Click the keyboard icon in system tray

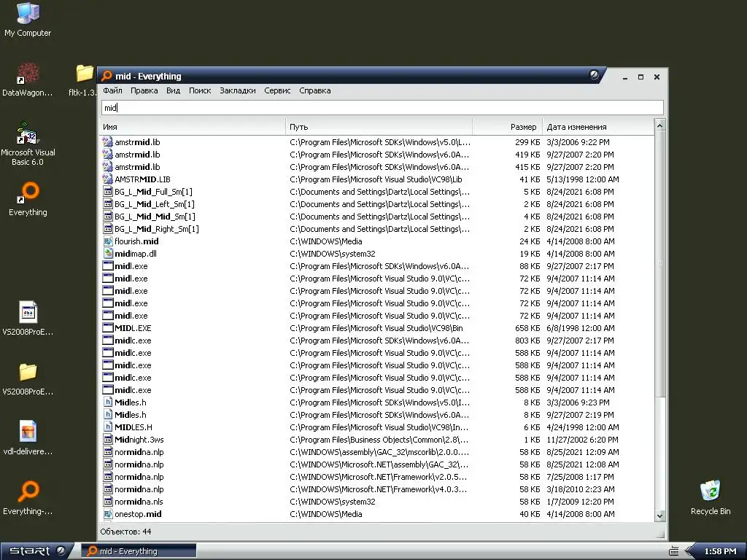673,551
